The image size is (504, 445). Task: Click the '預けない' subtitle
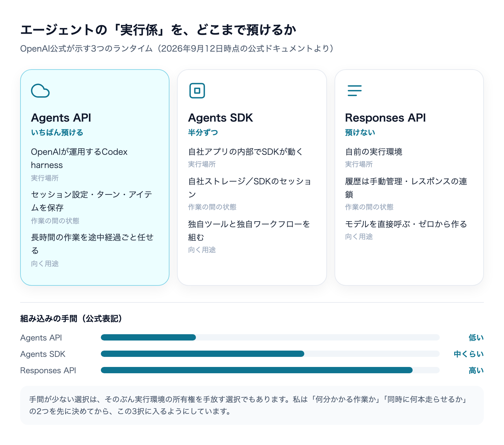[360, 132]
